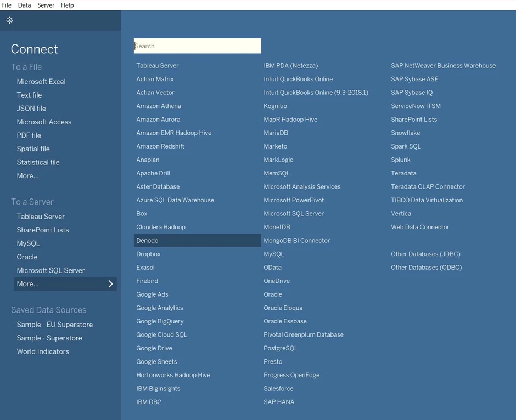
Task: Choose Dropbox connector
Action: [148, 254]
